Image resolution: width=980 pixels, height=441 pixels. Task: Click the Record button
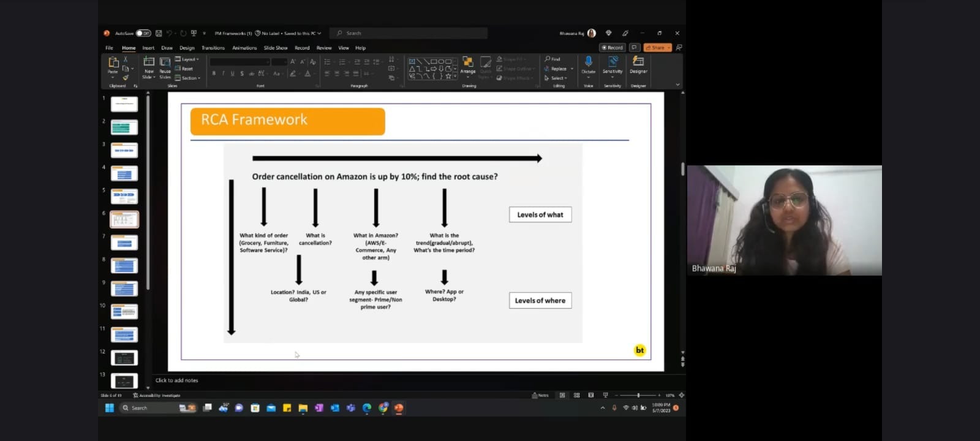coord(612,48)
